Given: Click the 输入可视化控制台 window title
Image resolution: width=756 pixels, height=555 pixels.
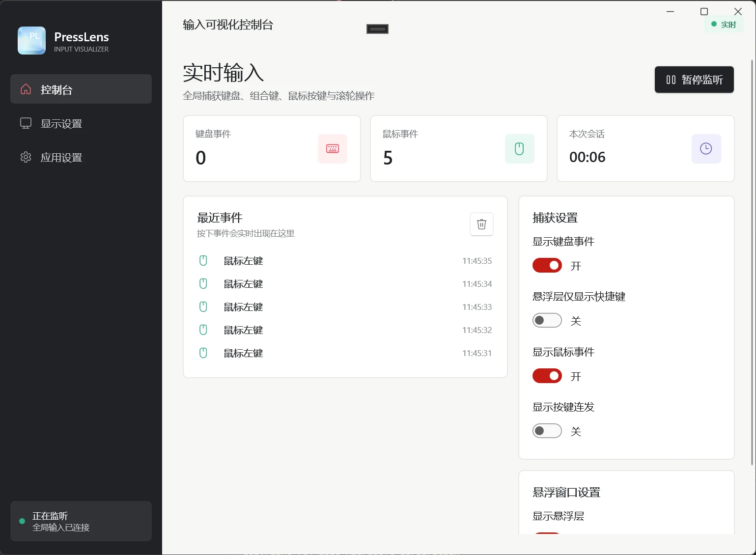Looking at the screenshot, I should 228,25.
